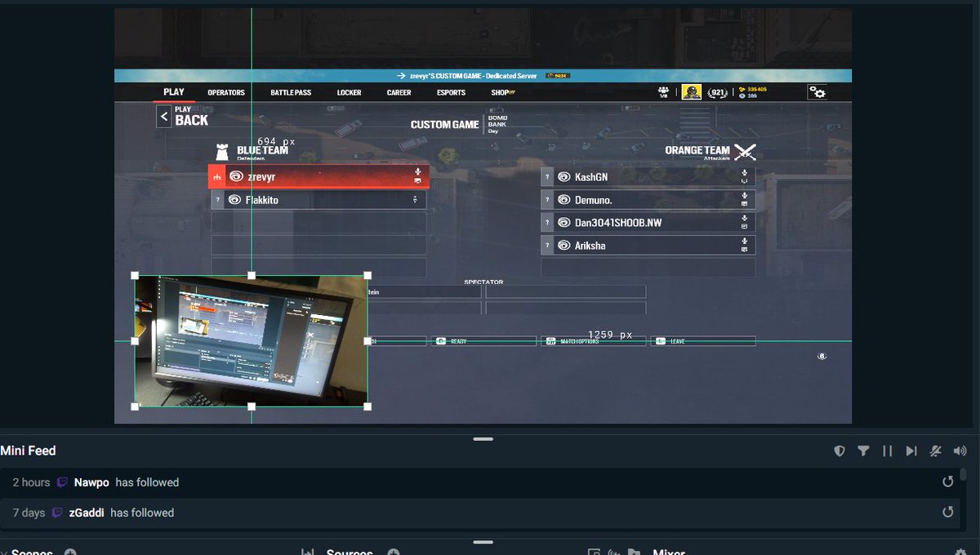Open the LOCKER tab
Screen dimensions: 980x555
[x=349, y=92]
